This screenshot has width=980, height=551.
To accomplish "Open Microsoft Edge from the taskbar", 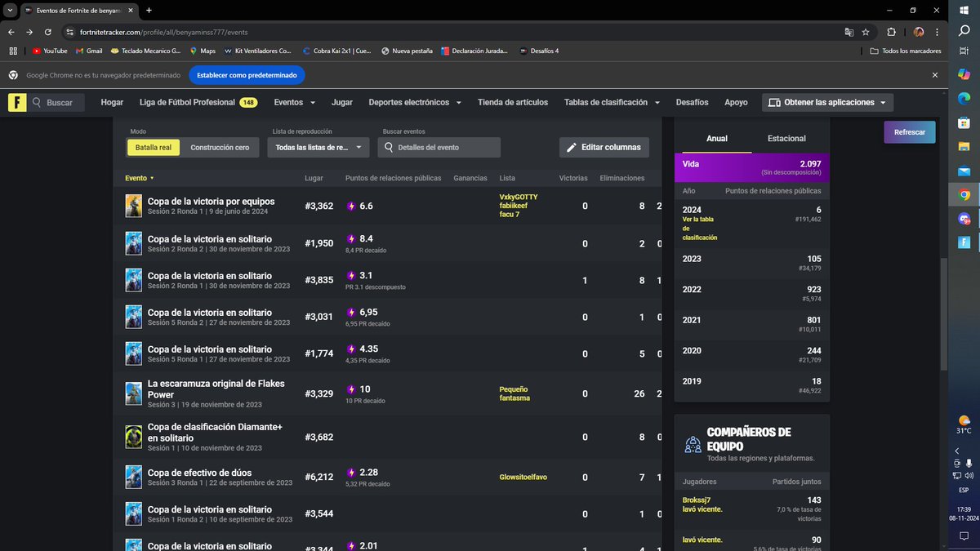I will 964,98.
